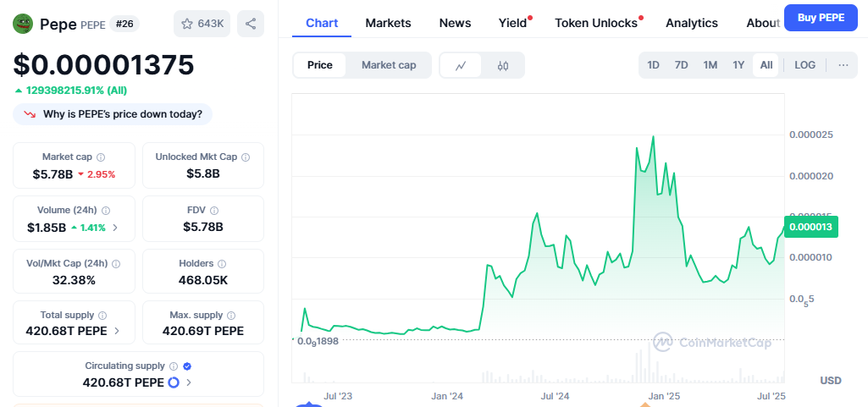Open the Chart tab
Image resolution: width=868 pixels, height=407 pixels.
[322, 23]
